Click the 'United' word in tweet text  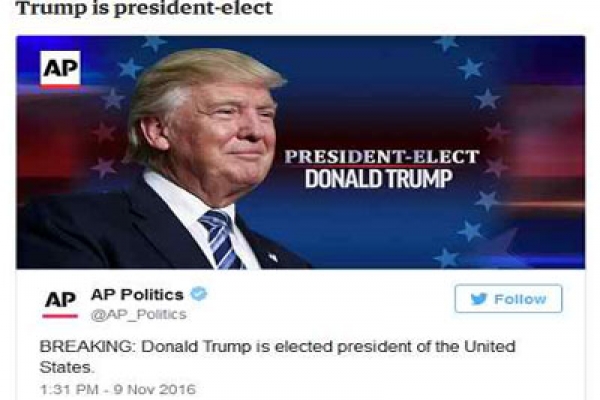click(490, 346)
